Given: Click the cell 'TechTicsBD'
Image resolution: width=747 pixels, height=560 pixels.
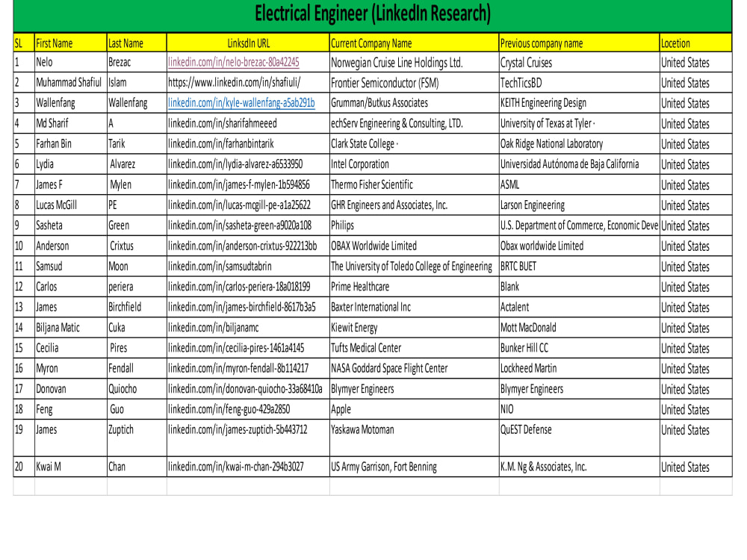Looking at the screenshot, I should coord(580,82).
